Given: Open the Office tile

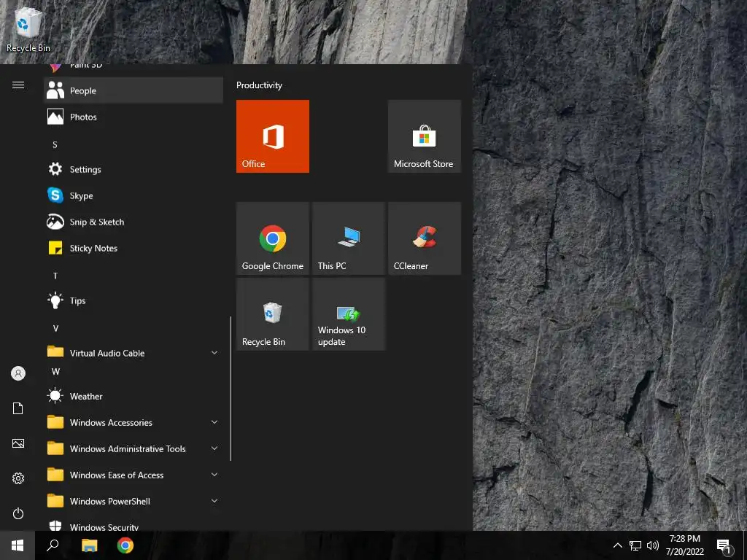Looking at the screenshot, I should 273,136.
